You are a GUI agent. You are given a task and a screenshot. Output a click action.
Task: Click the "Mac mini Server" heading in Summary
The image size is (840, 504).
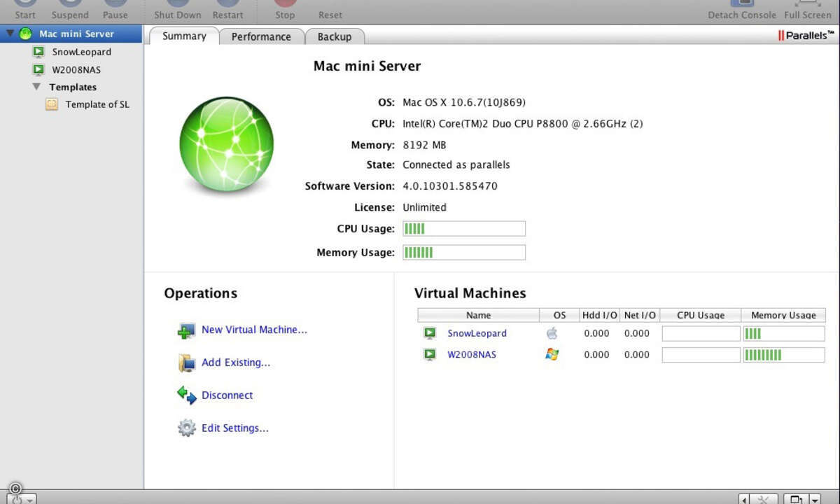(367, 66)
